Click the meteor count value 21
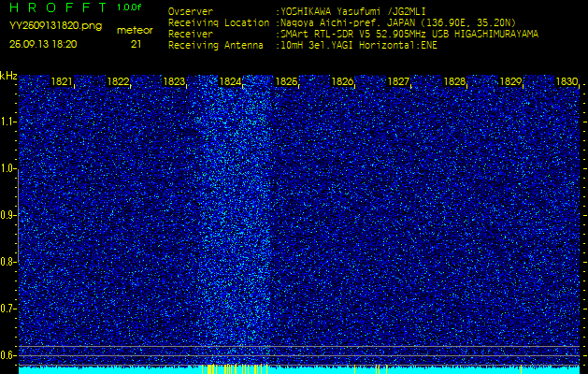The image size is (588, 374). tap(136, 44)
